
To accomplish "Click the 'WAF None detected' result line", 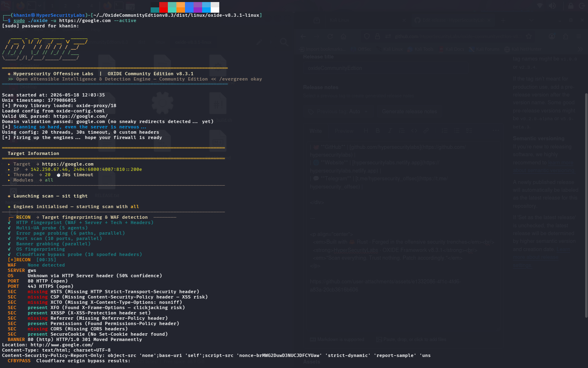I will tap(36, 265).
